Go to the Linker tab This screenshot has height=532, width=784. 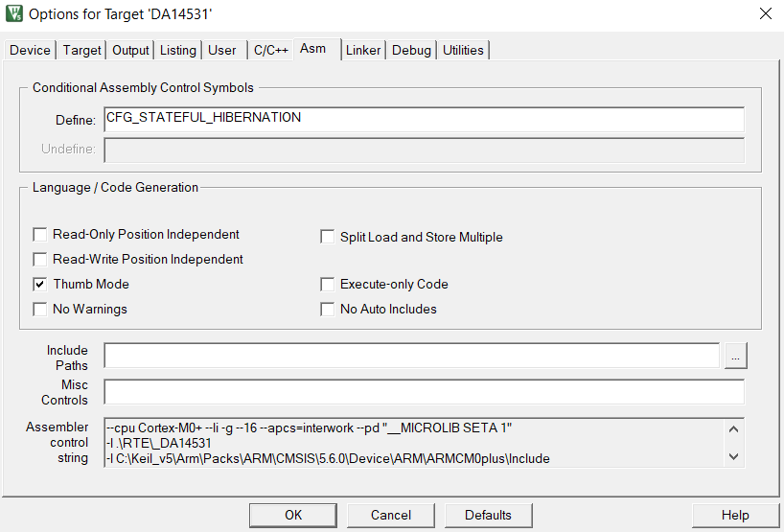coord(363,50)
